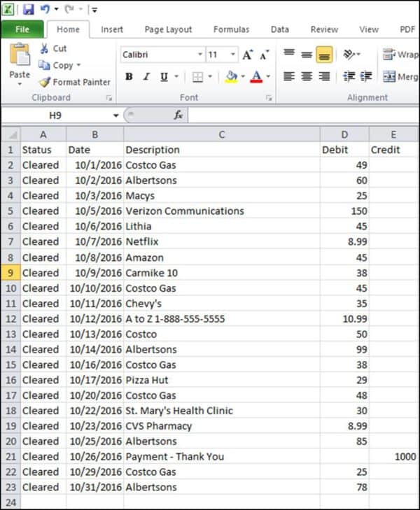Click the date cell 10/7/2016
The width and height of the screenshot is (420, 510).
(95, 241)
